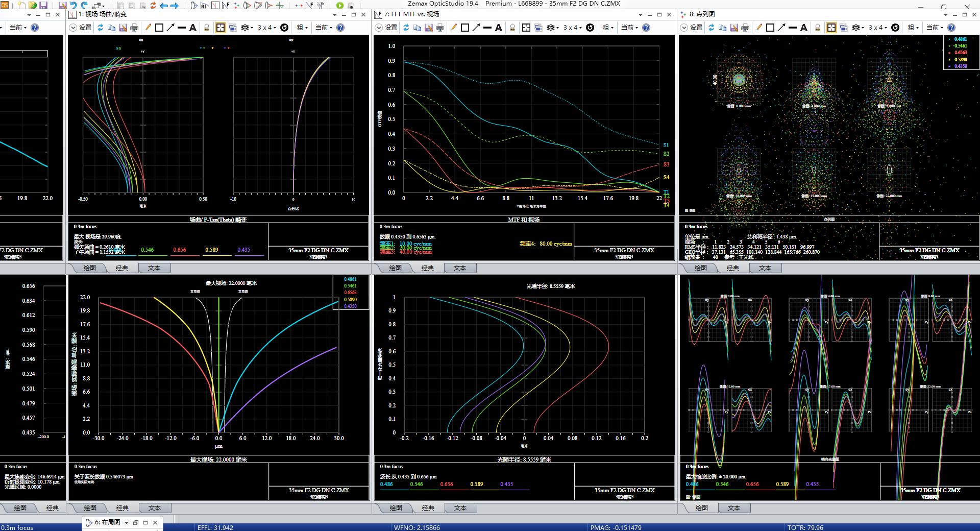Copy the spot diagram window contents
This screenshot has width=980, height=531.
[723, 28]
